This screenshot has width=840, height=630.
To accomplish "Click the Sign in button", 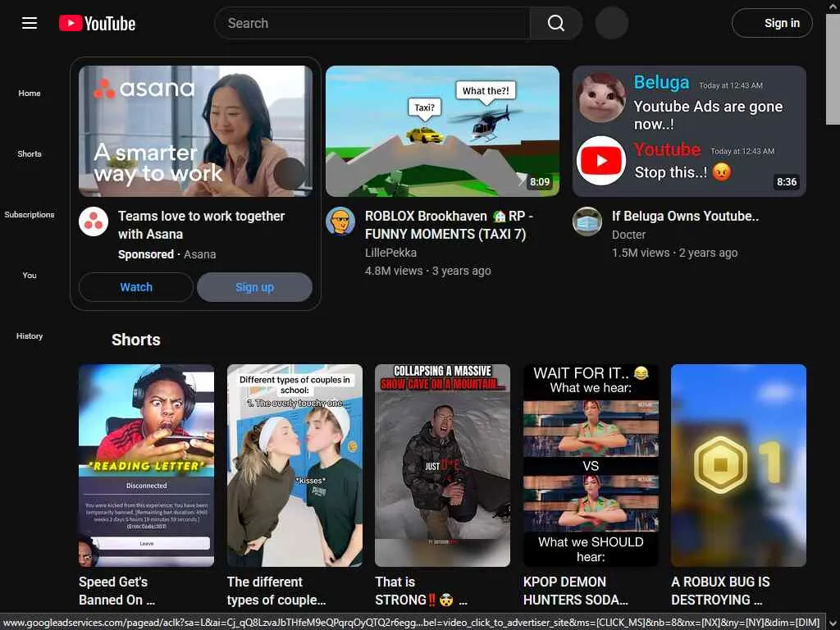I will 772,23.
